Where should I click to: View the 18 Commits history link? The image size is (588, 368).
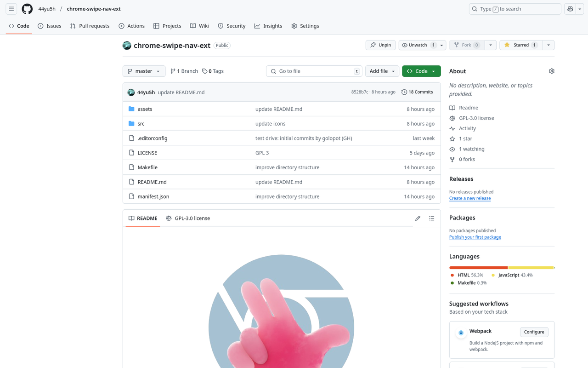pos(417,92)
